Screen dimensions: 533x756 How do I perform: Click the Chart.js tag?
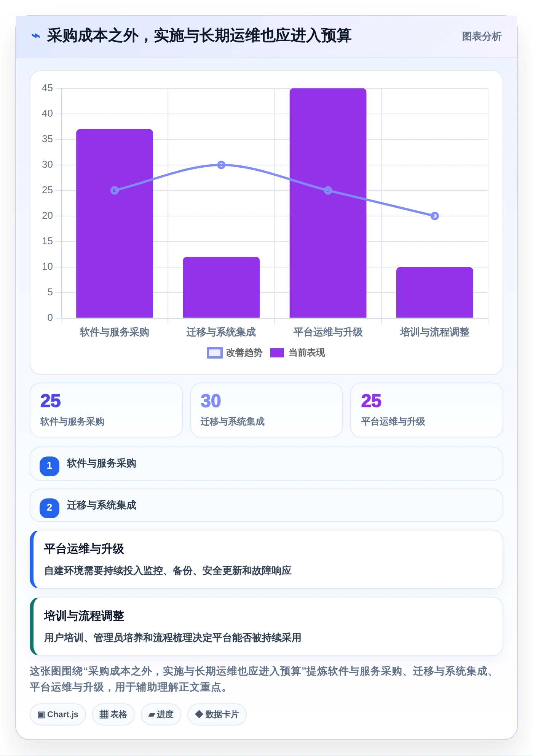58,714
